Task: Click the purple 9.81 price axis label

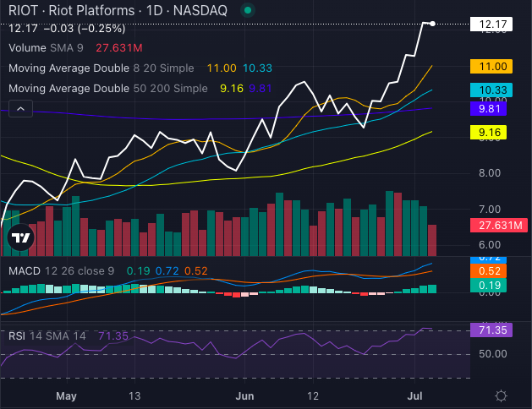Action: 488,109
